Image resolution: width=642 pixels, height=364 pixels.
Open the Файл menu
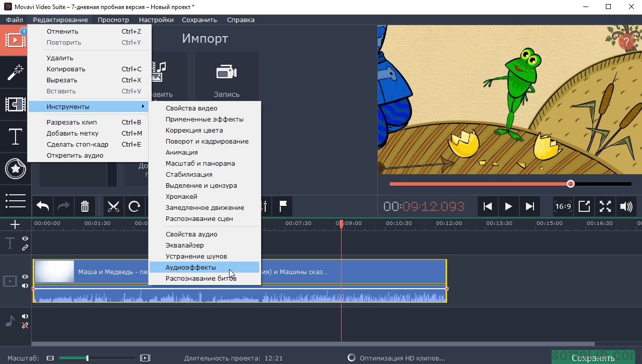pyautogui.click(x=15, y=20)
